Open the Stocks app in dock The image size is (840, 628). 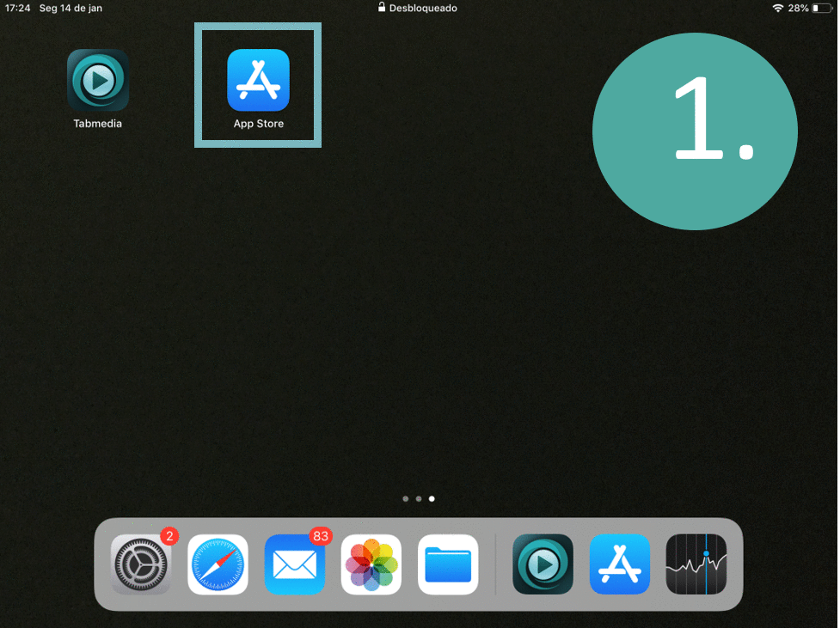point(696,564)
